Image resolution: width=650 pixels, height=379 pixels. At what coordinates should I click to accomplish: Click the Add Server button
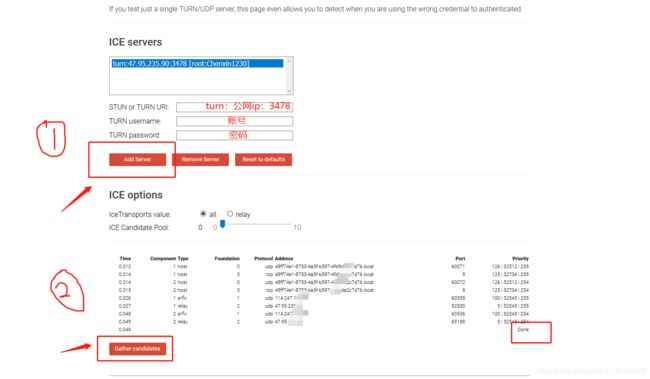(x=137, y=159)
